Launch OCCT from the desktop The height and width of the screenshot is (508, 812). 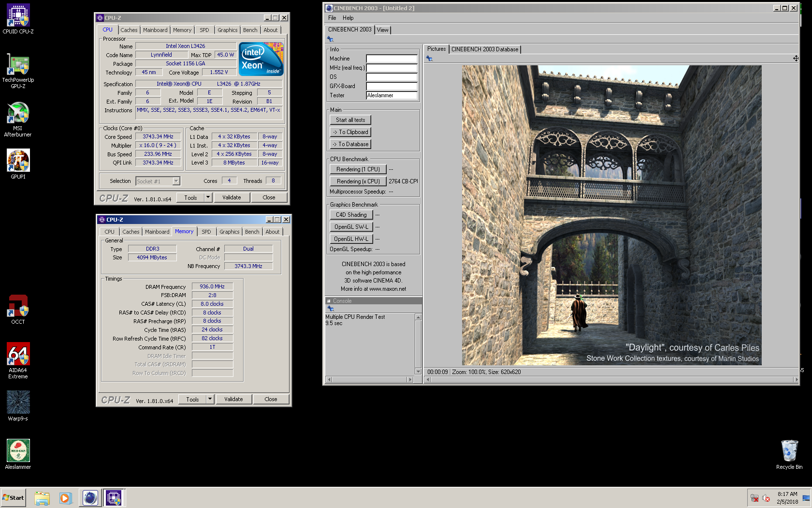tap(18, 310)
